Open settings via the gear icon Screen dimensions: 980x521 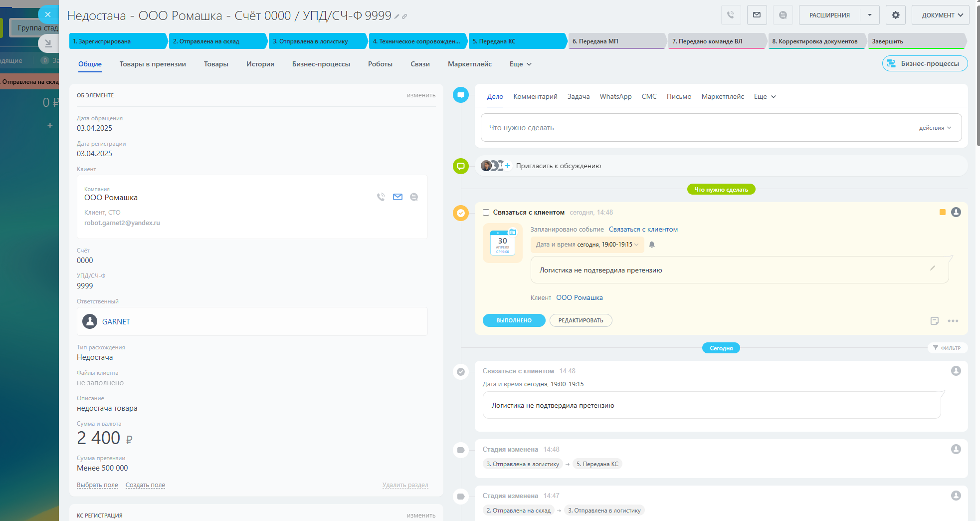pos(896,15)
